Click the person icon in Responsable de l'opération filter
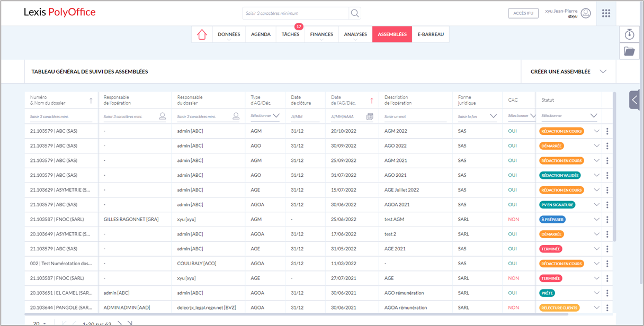This screenshot has width=644, height=326. pyautogui.click(x=162, y=115)
